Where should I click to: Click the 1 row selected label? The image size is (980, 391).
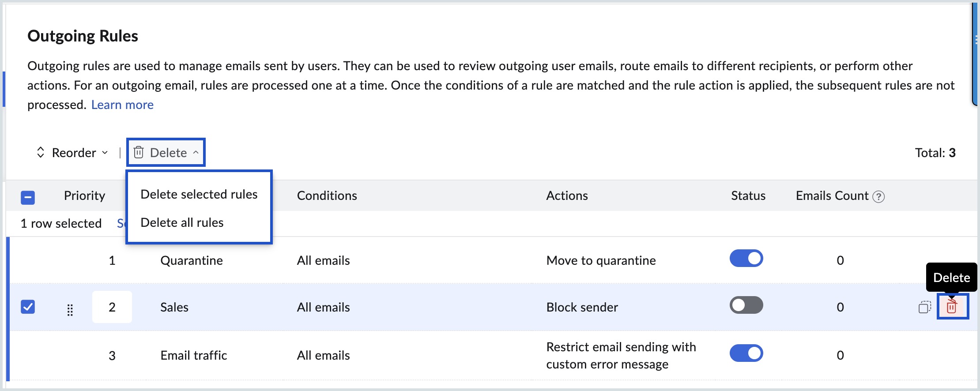pos(61,223)
